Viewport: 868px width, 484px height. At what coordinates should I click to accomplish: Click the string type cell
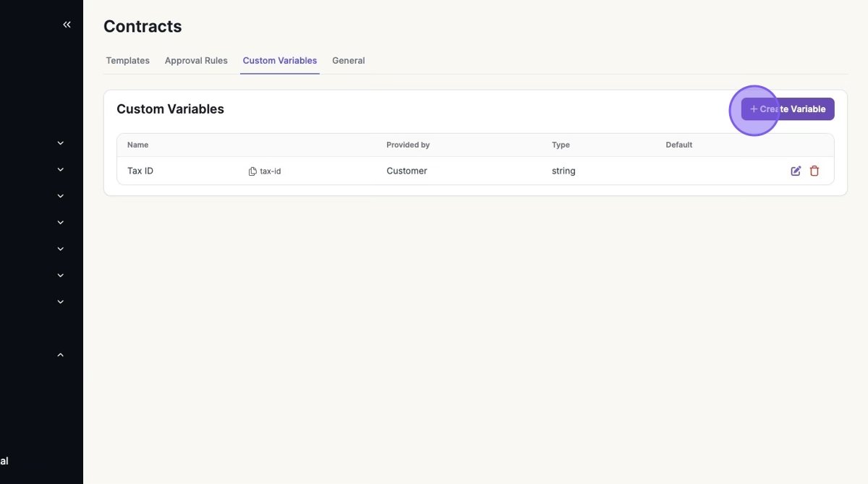(563, 171)
